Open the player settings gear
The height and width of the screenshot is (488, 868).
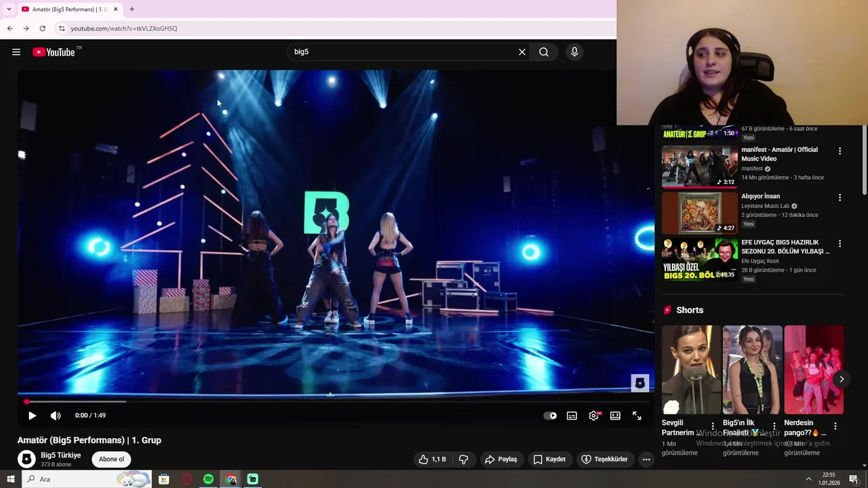click(593, 415)
